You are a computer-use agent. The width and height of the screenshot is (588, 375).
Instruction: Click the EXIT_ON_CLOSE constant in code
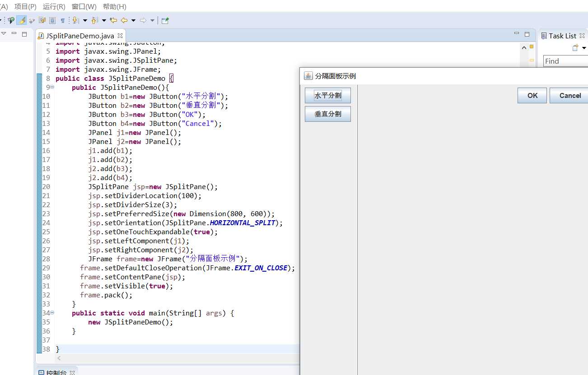[261, 268]
